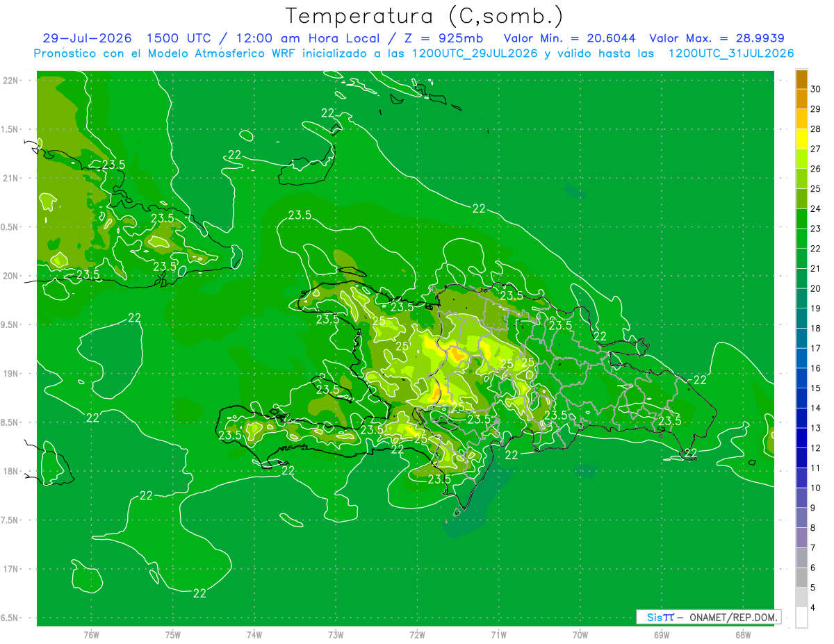834x644 pixels.
Task: Click the '68W' longitude axis label
Action: tap(743, 635)
